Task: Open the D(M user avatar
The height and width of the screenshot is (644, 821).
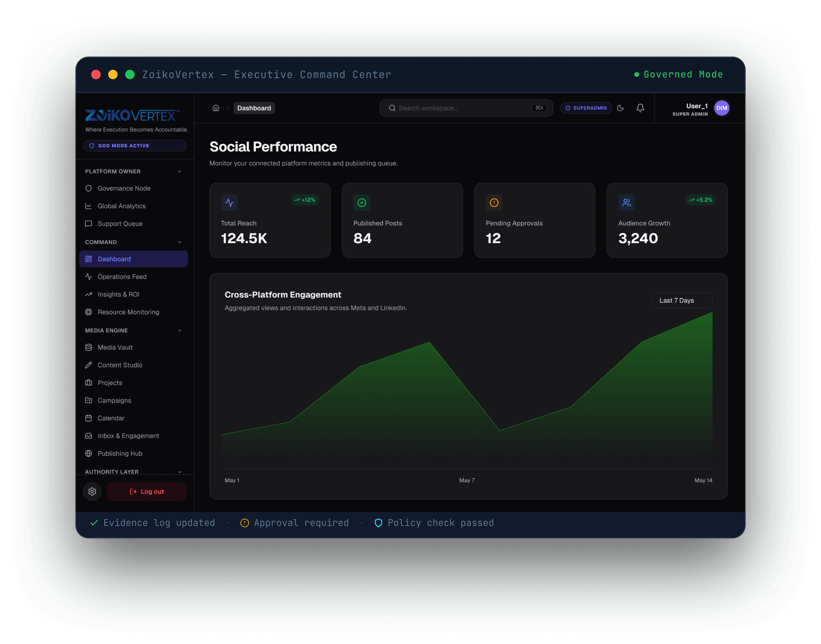Action: 722,108
